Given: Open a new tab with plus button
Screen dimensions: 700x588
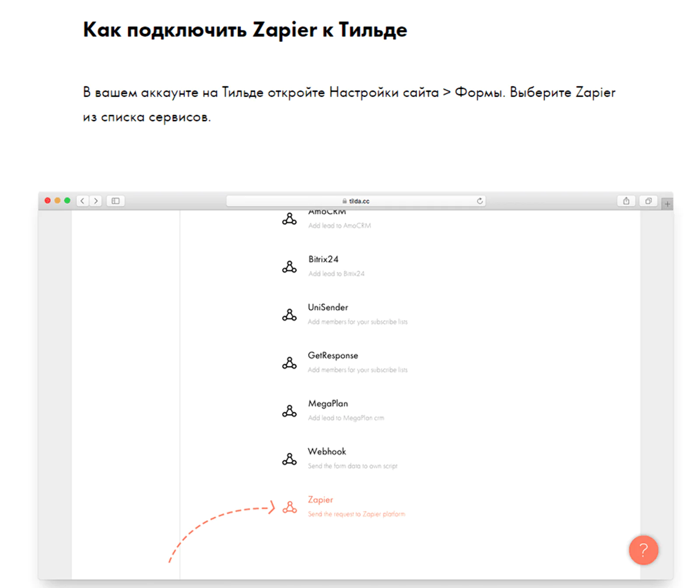Looking at the screenshot, I should (x=667, y=204).
